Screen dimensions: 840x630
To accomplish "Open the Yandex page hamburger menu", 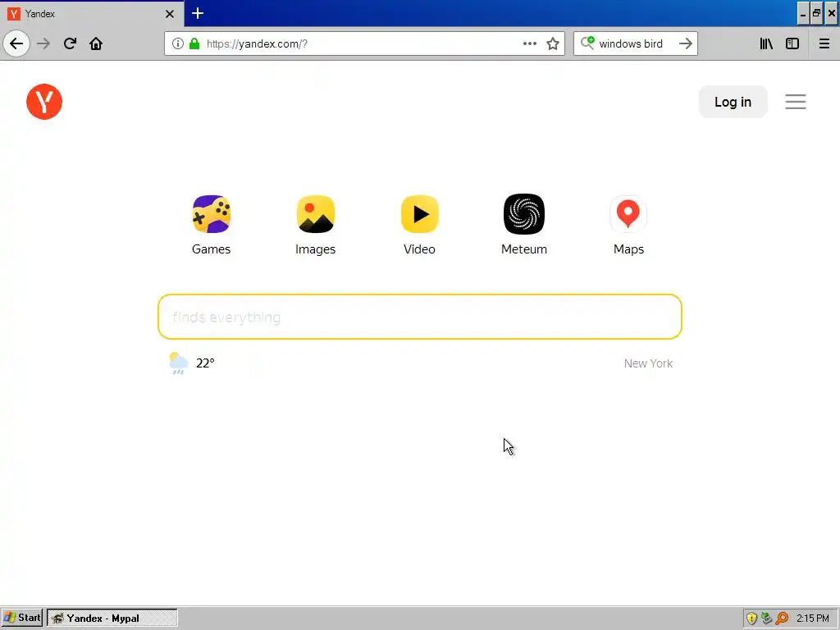I will point(796,101).
